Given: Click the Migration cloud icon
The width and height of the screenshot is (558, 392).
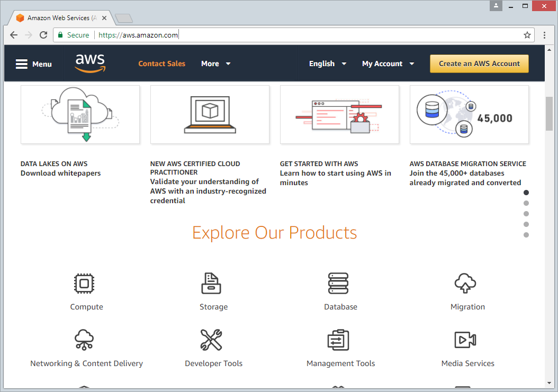Looking at the screenshot, I should (465, 283).
